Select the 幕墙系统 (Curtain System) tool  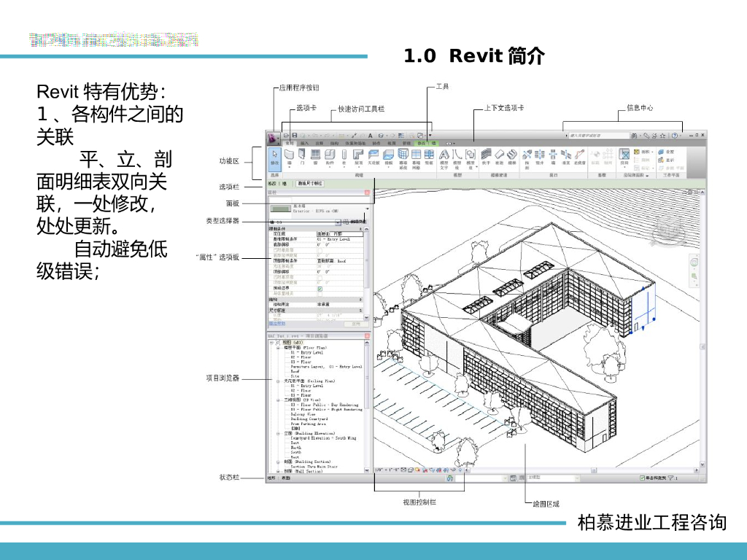(x=403, y=159)
